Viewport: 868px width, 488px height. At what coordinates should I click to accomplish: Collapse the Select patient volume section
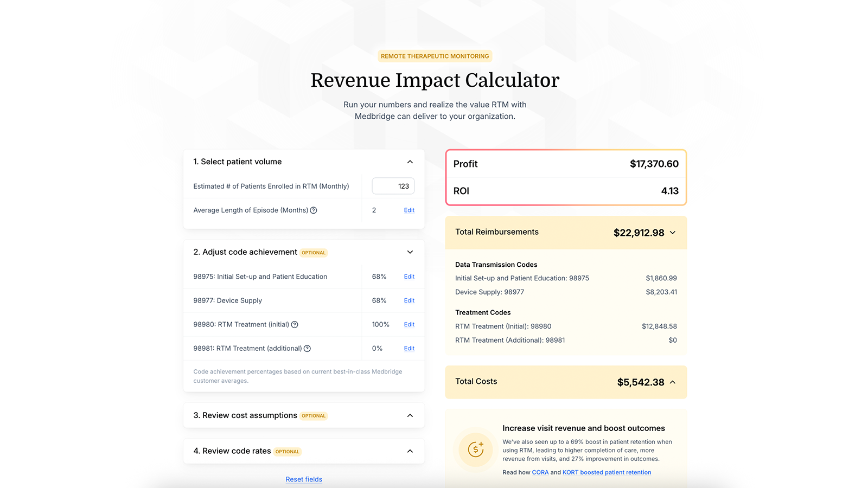click(410, 162)
